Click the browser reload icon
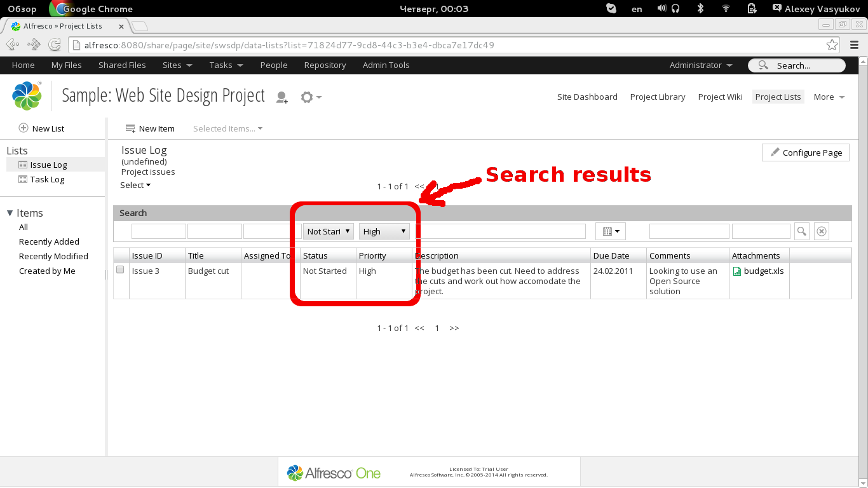 click(x=55, y=45)
